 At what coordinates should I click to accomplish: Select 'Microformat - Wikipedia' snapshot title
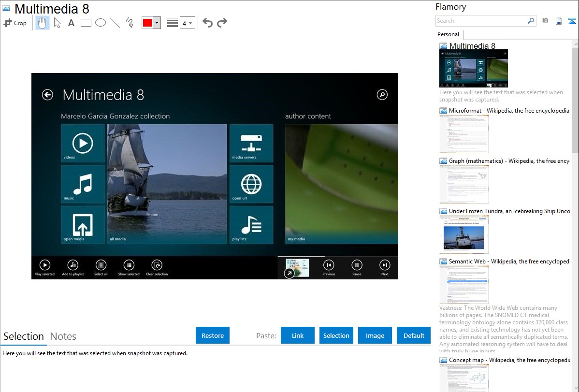tap(509, 111)
